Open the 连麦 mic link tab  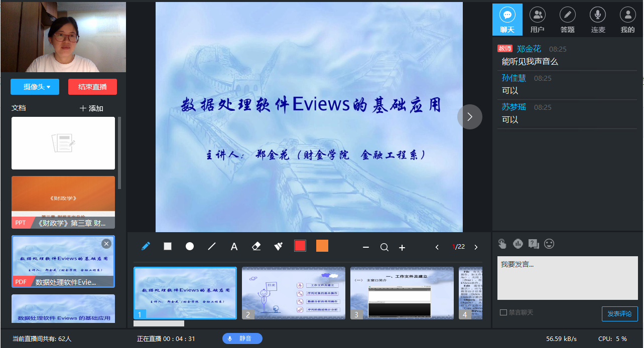point(598,20)
